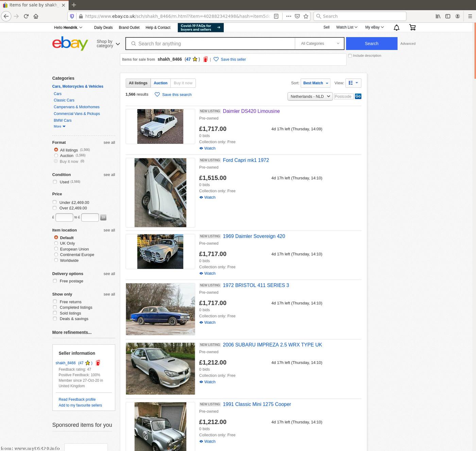This screenshot has width=476, height=451.
Task: Open Advanced search link
Action: (x=408, y=44)
